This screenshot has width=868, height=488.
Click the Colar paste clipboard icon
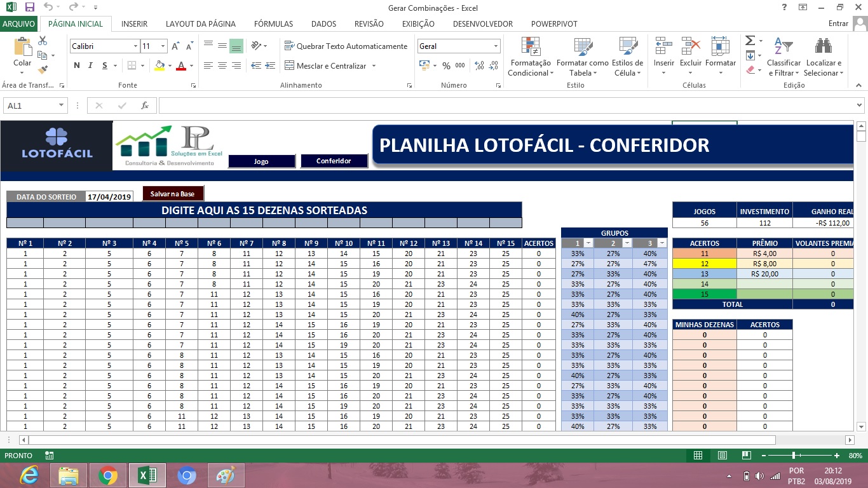point(22,48)
